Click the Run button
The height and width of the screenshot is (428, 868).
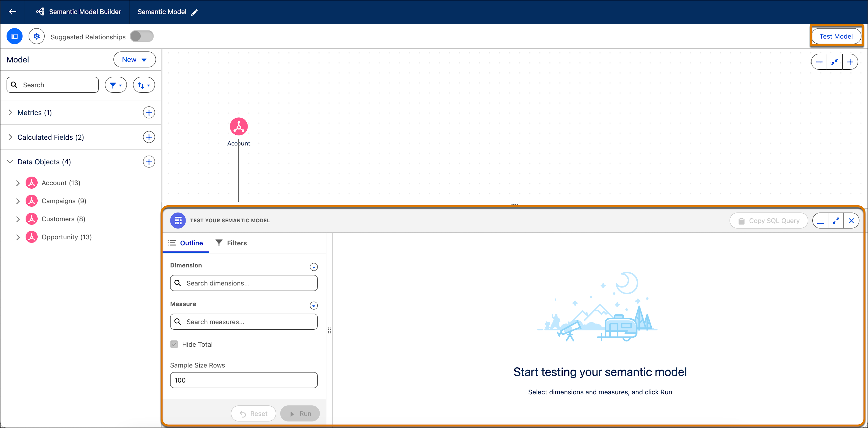(300, 414)
